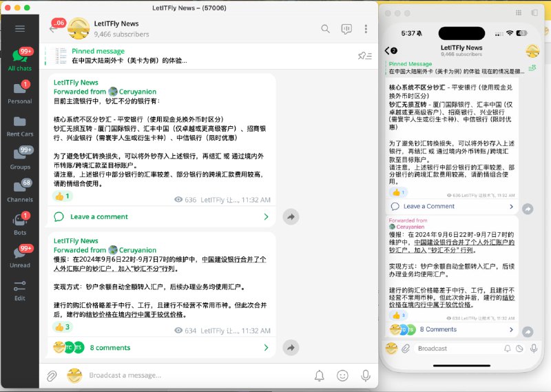Attach a file with the paperclip in the phone window
This screenshot has height=392, width=551.
pos(406,349)
